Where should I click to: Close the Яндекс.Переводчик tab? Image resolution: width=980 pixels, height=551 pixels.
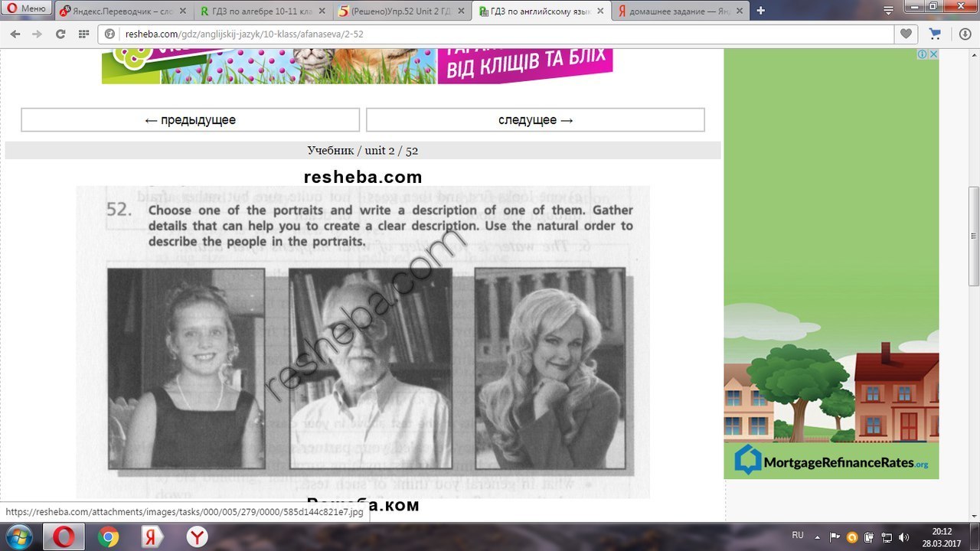(x=183, y=11)
